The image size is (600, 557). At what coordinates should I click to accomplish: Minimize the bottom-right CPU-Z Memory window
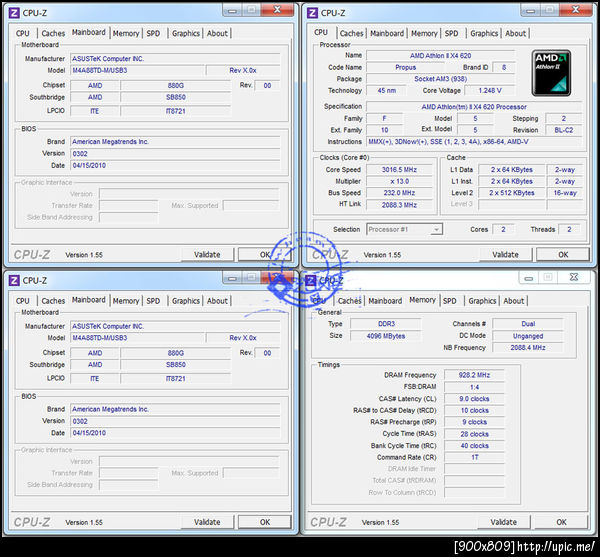coord(529,278)
